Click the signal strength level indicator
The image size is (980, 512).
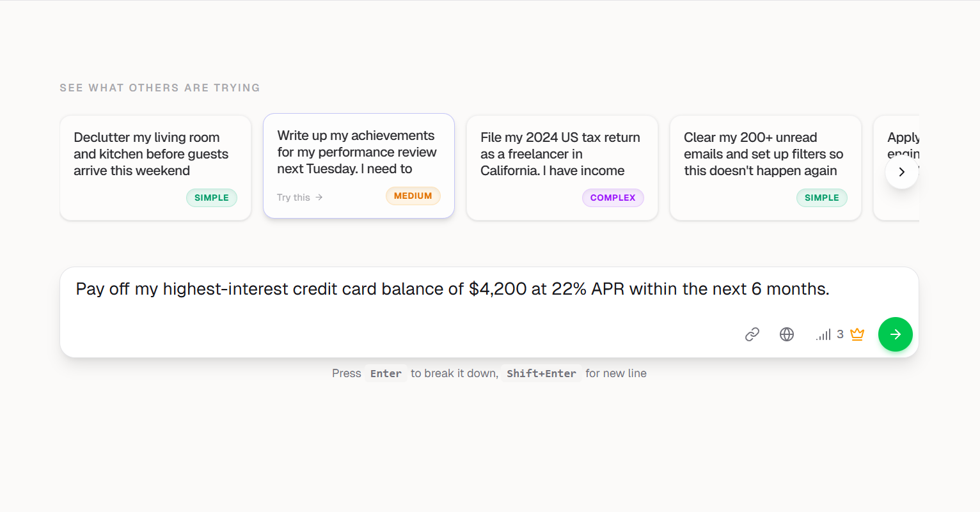click(x=824, y=334)
